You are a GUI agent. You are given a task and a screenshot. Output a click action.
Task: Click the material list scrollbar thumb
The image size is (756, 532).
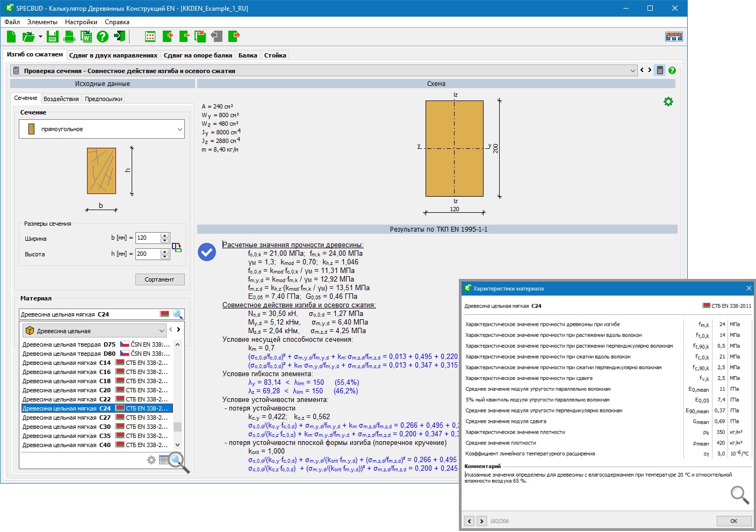(x=177, y=427)
